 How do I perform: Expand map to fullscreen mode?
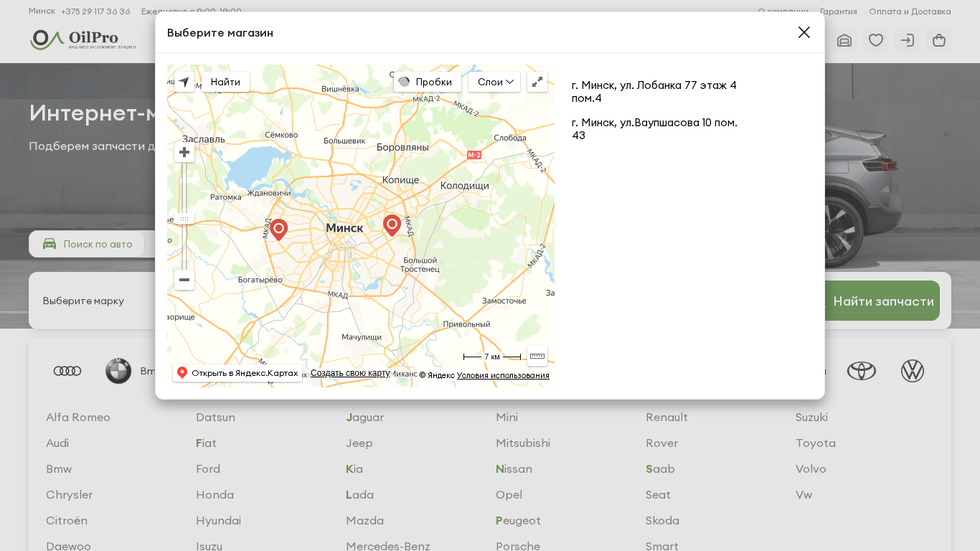point(537,82)
